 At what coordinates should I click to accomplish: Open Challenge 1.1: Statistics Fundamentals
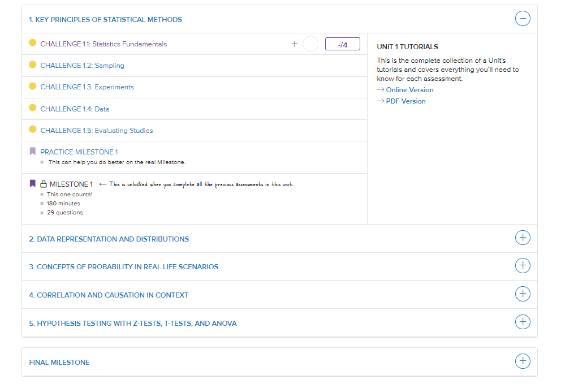[x=103, y=44]
